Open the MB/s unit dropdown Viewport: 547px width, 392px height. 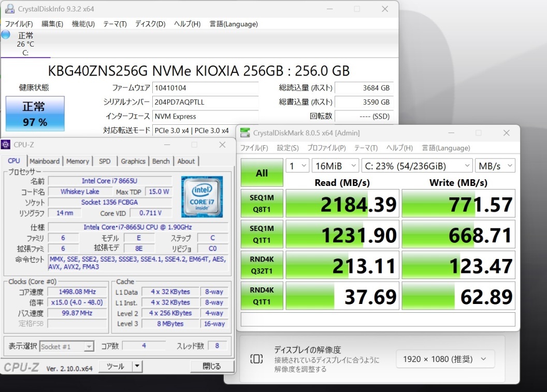[495, 166]
